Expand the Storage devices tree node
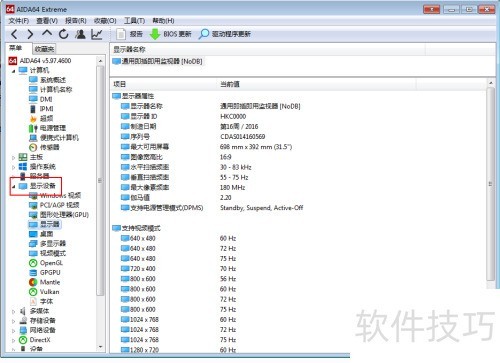The height and width of the screenshot is (363, 500). click(13, 321)
